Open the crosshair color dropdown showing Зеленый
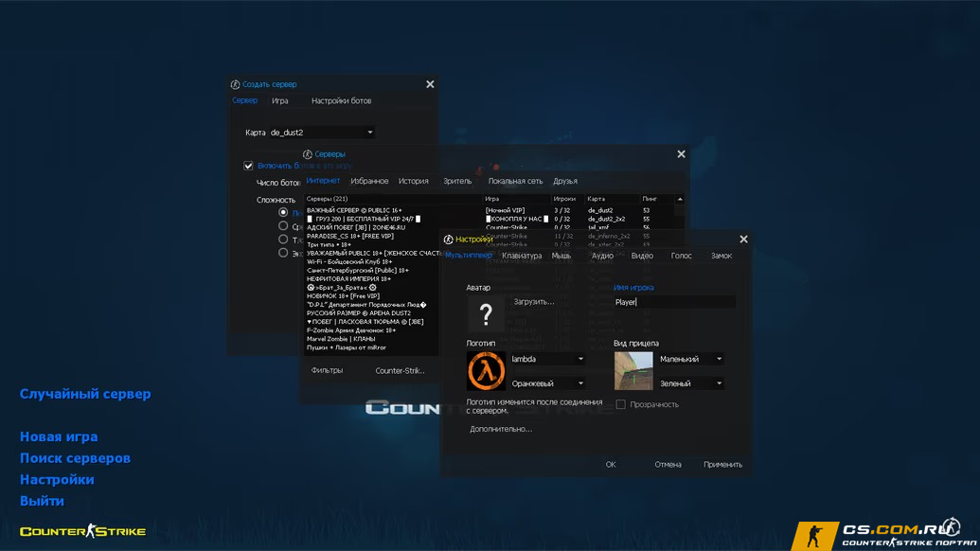Image resolution: width=980 pixels, height=551 pixels. click(x=690, y=383)
